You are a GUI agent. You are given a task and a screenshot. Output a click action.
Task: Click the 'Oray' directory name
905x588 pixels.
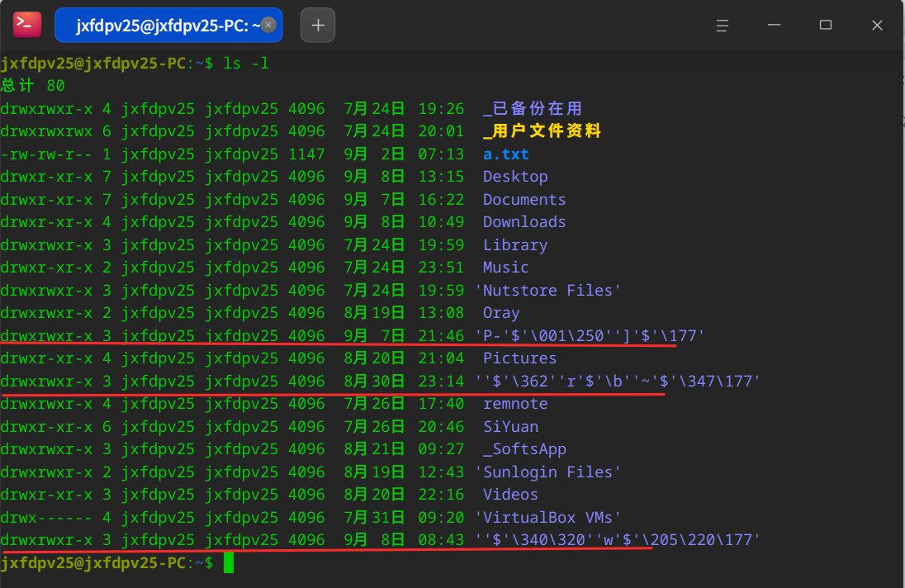point(501,313)
